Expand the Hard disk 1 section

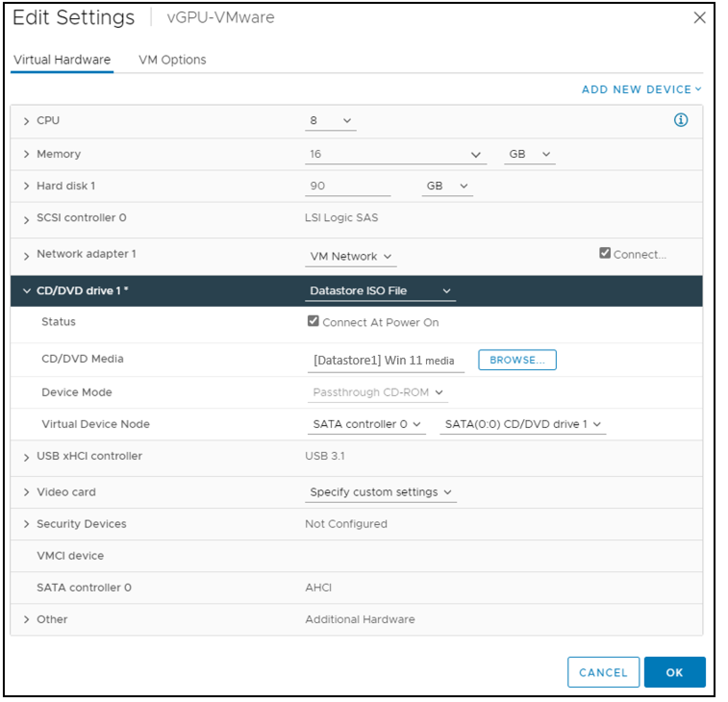[27, 186]
